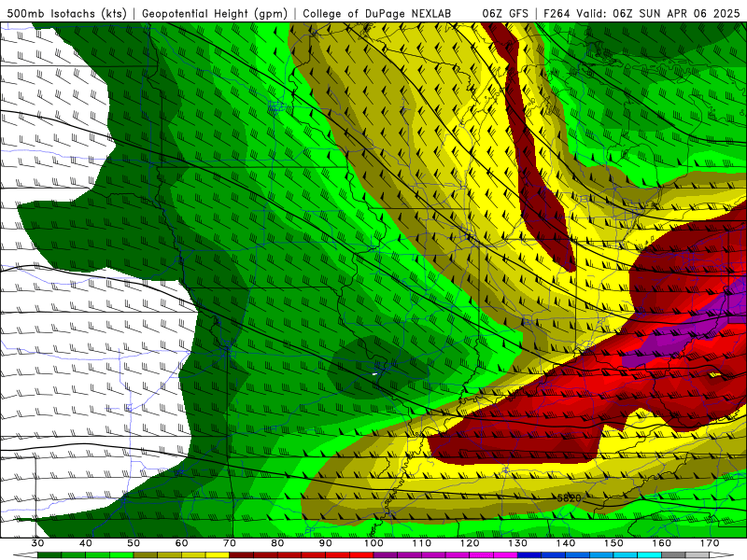
Task: Click the '170' knot legend label
Action: [x=710, y=543]
